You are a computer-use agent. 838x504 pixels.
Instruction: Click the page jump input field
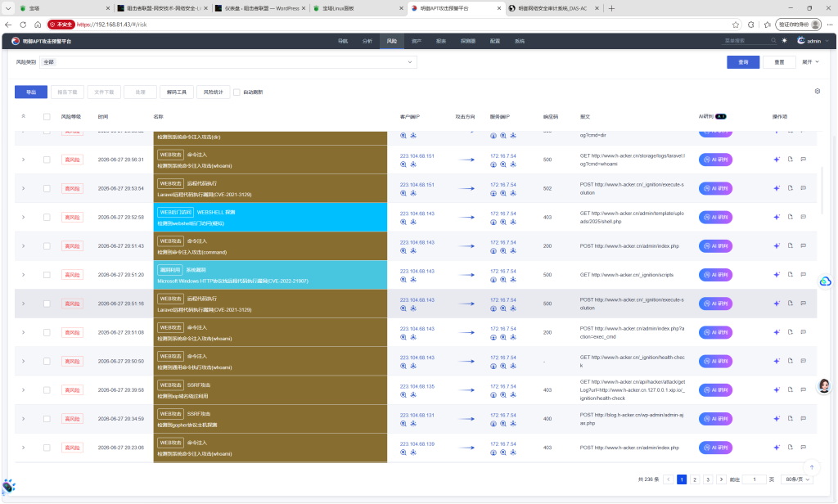tap(755, 479)
